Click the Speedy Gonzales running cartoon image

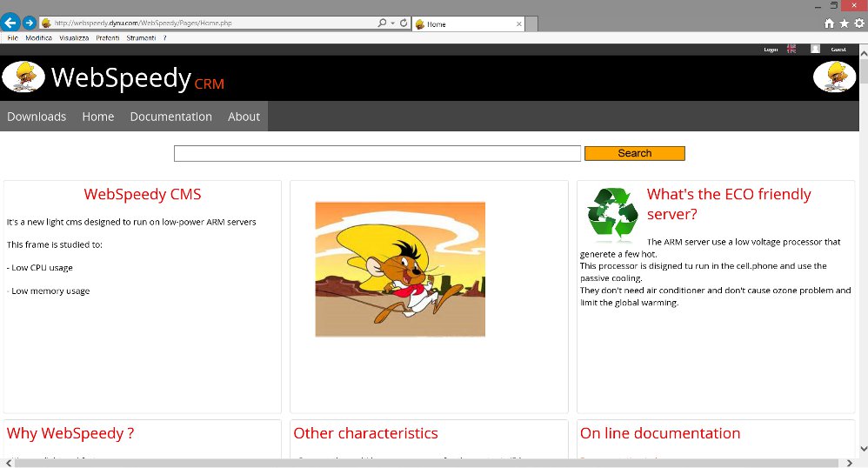(400, 269)
